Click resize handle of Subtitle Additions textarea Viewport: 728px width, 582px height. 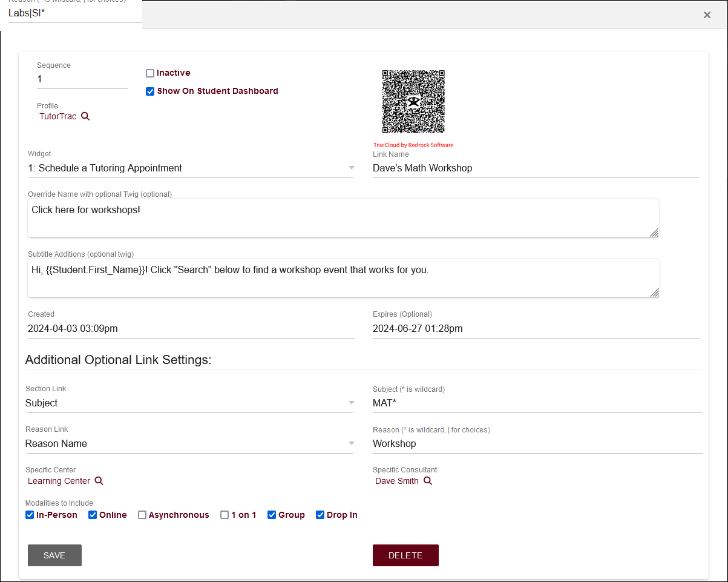(654, 293)
